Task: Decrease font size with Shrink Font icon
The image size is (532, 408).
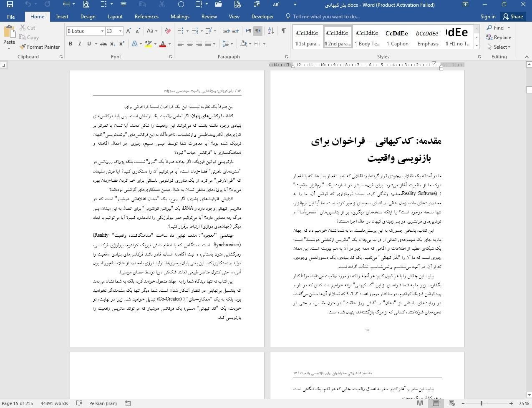Action: [x=137, y=31]
